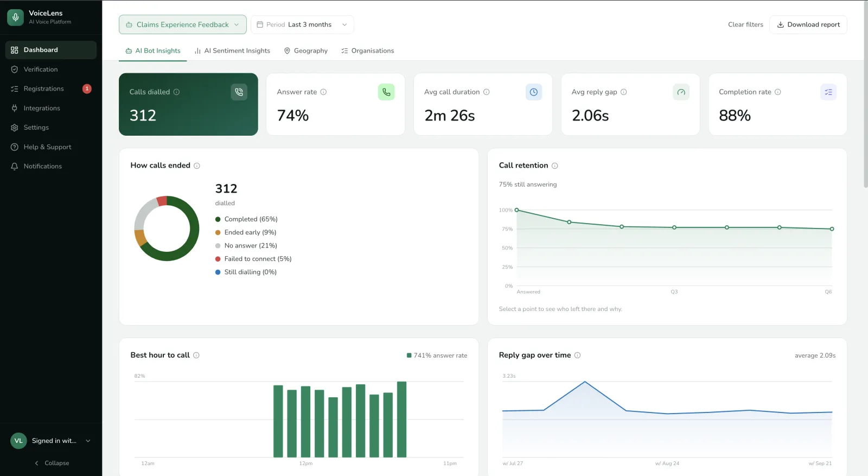Viewport: 868px width, 476px height.
Task: Click the Completed (65%) legend entry
Action: [246, 219]
